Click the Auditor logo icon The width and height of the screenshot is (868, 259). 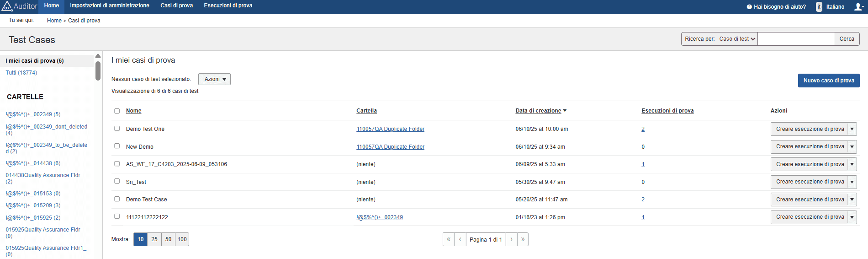pos(7,6)
